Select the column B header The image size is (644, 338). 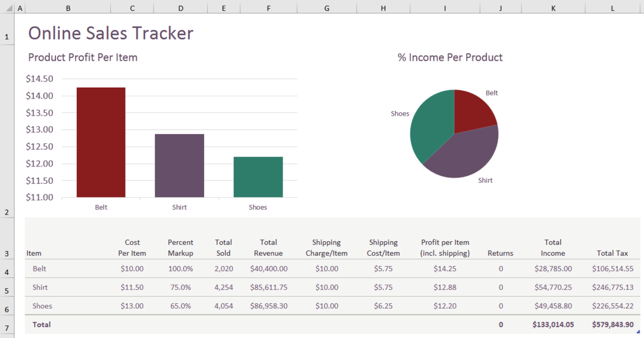[68, 8]
